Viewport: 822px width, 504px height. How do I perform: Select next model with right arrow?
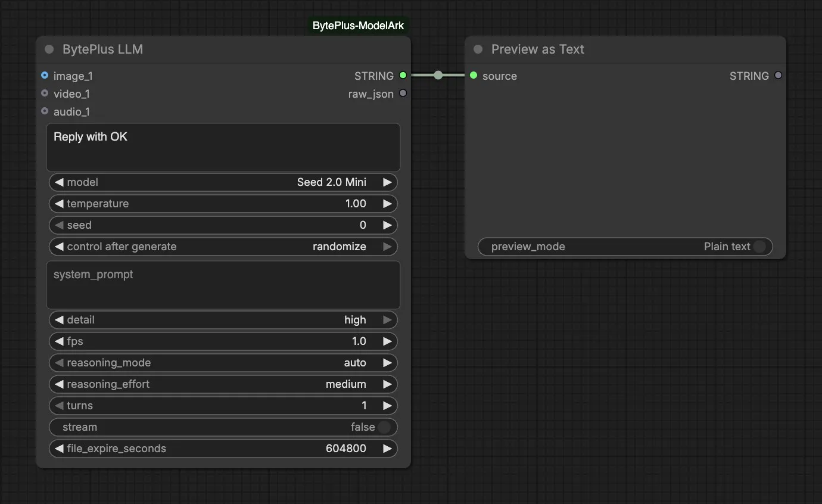click(387, 182)
